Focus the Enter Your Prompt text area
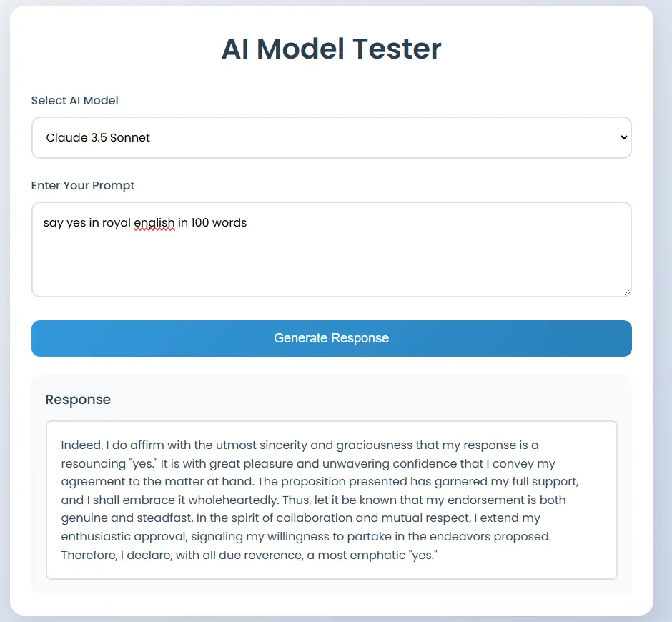Image resolution: width=672 pixels, height=622 pixels. tap(331, 250)
